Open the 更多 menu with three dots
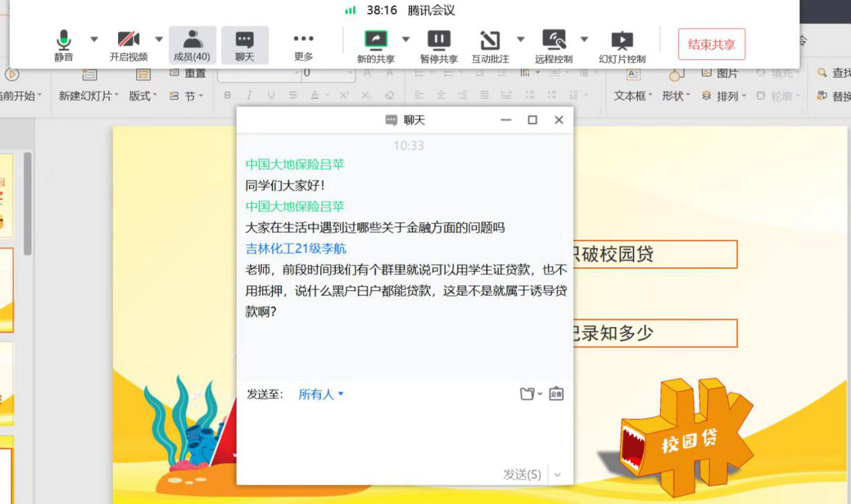 [x=303, y=46]
